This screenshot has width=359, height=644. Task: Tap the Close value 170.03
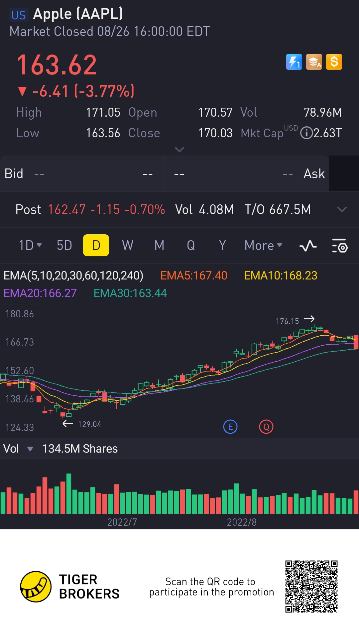point(215,133)
